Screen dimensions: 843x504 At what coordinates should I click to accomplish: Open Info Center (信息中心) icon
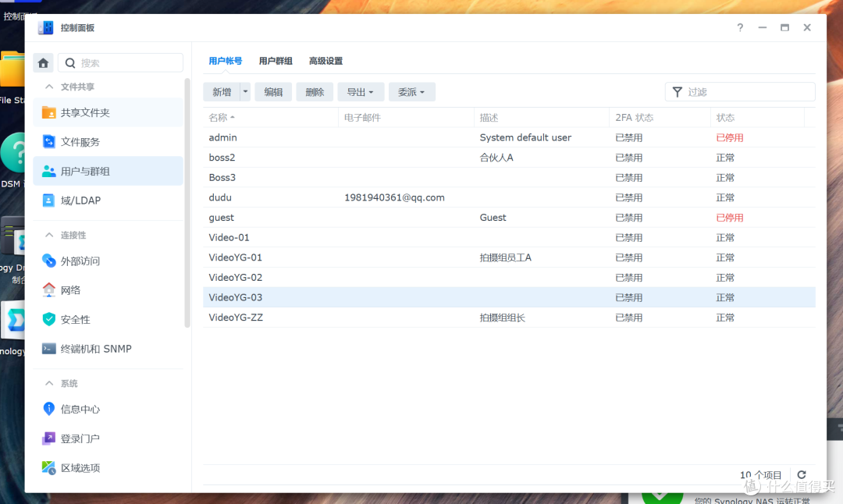click(x=48, y=409)
